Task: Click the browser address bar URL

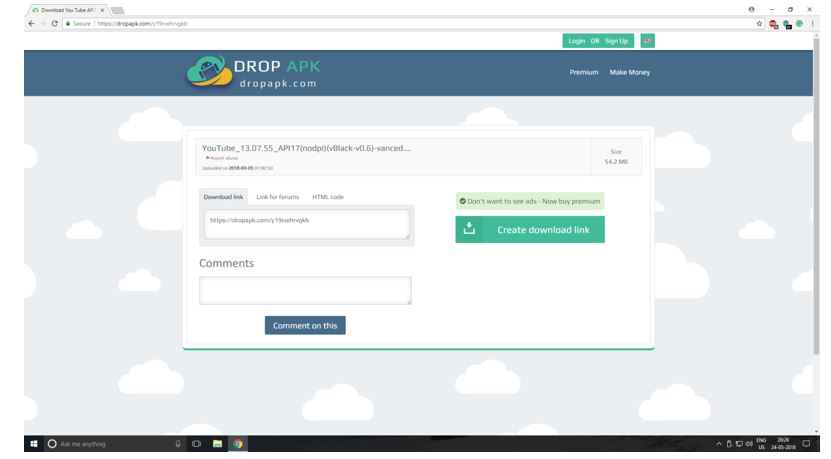Action: (x=143, y=24)
